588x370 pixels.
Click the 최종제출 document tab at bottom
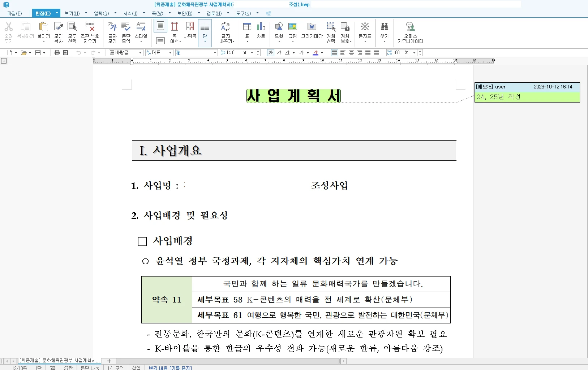tap(60, 361)
